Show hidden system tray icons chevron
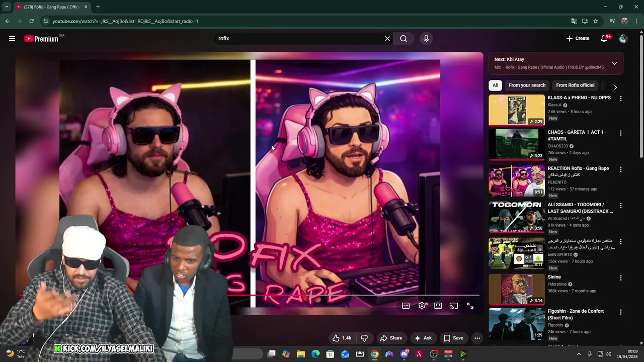644x362 pixels. (579, 354)
